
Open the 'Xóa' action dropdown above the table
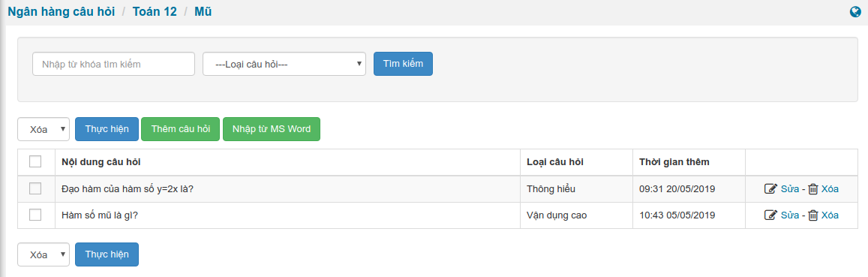click(44, 129)
